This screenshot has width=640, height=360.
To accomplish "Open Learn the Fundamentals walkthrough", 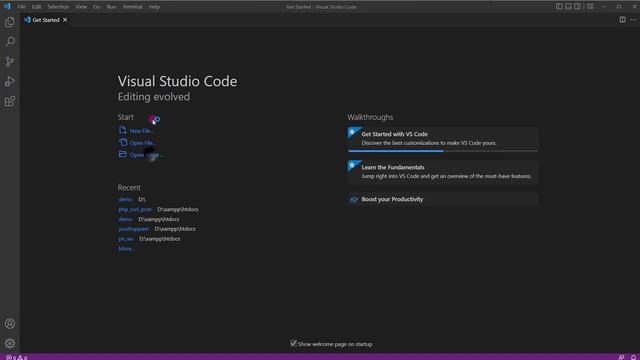I will click(x=443, y=172).
